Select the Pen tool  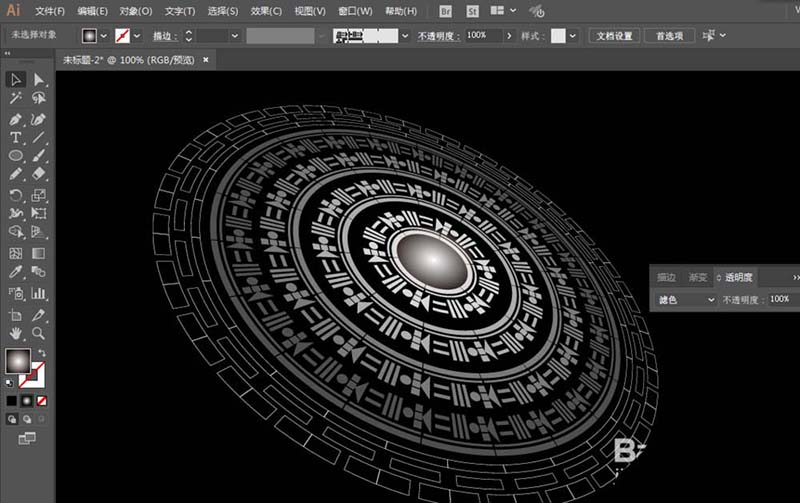(x=16, y=119)
